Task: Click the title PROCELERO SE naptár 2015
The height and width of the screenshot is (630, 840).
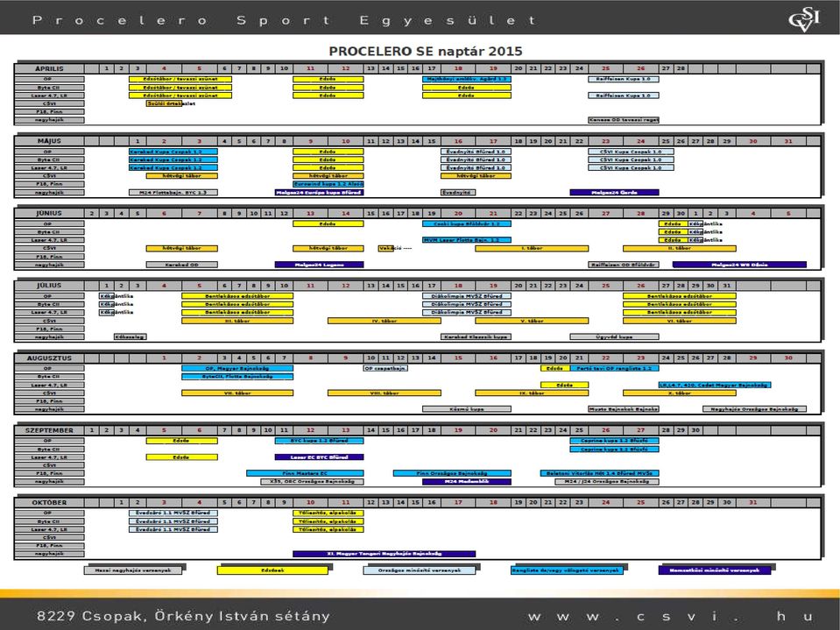Action: pyautogui.click(x=426, y=52)
